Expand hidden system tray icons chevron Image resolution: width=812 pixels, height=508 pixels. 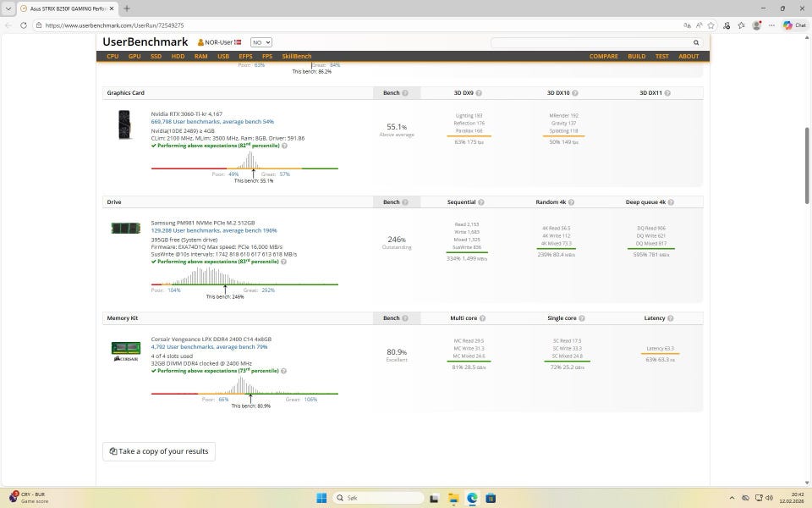pos(731,498)
